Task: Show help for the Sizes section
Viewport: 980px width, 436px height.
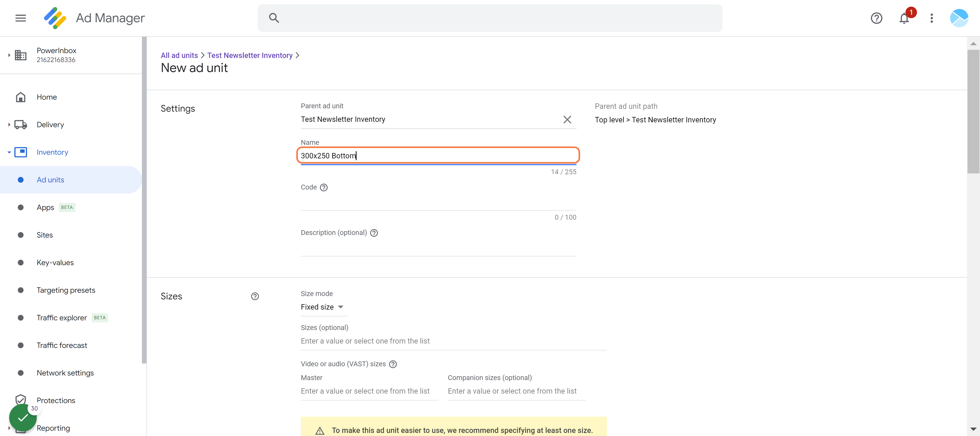Action: click(x=255, y=296)
